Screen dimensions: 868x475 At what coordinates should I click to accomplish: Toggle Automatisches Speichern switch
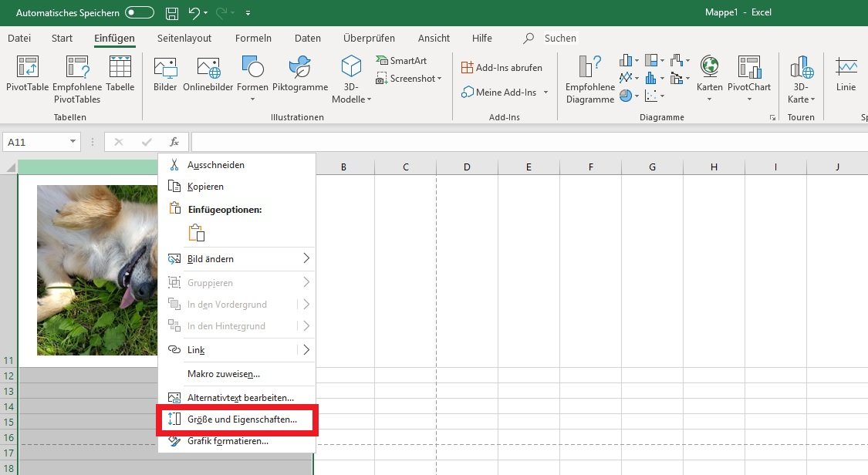pos(140,13)
